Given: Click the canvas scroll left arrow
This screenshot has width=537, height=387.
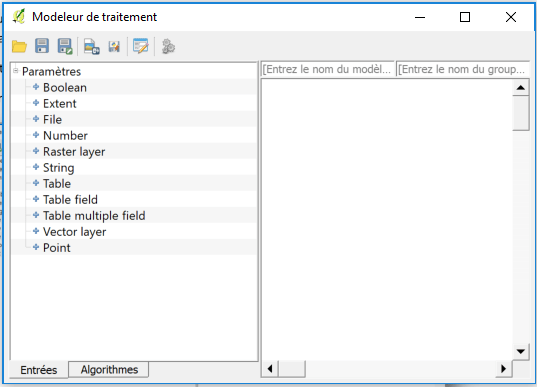Looking at the screenshot, I should (270, 369).
